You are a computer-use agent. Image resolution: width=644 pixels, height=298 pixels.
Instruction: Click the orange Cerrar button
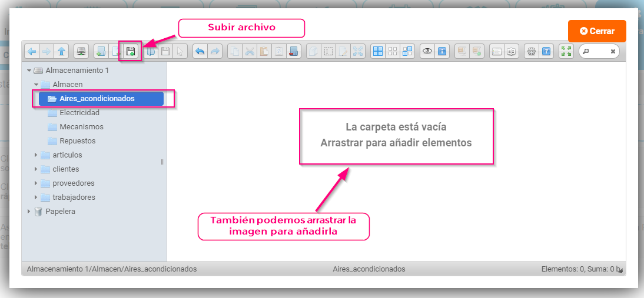point(597,31)
